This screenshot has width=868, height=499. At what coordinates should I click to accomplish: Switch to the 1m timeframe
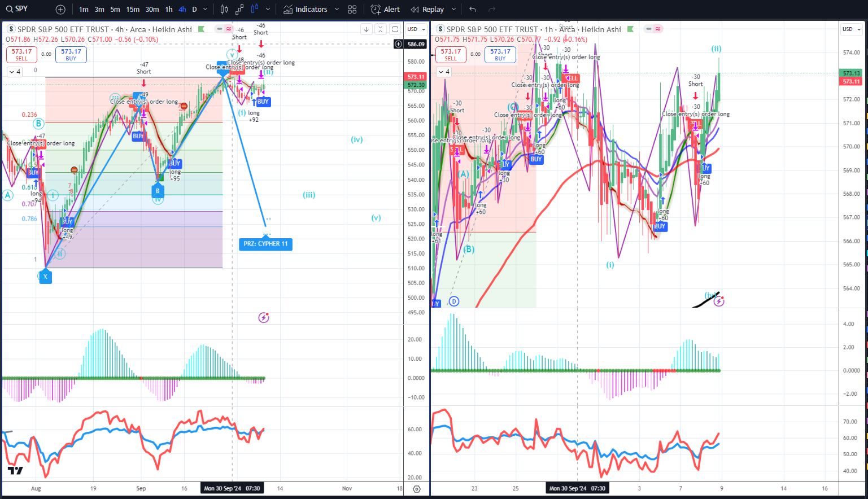(84, 10)
